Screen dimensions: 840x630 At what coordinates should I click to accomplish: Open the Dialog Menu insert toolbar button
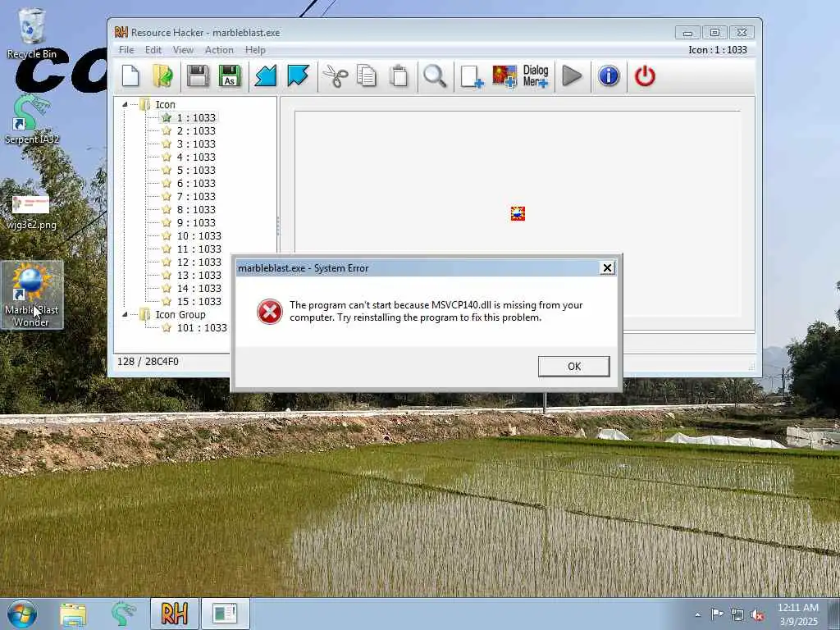pos(536,76)
